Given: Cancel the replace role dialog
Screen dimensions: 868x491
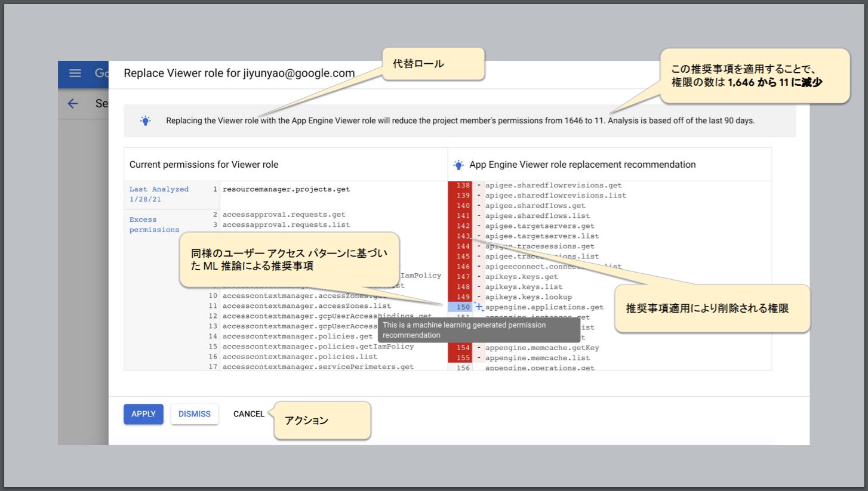Looking at the screenshot, I should point(249,414).
